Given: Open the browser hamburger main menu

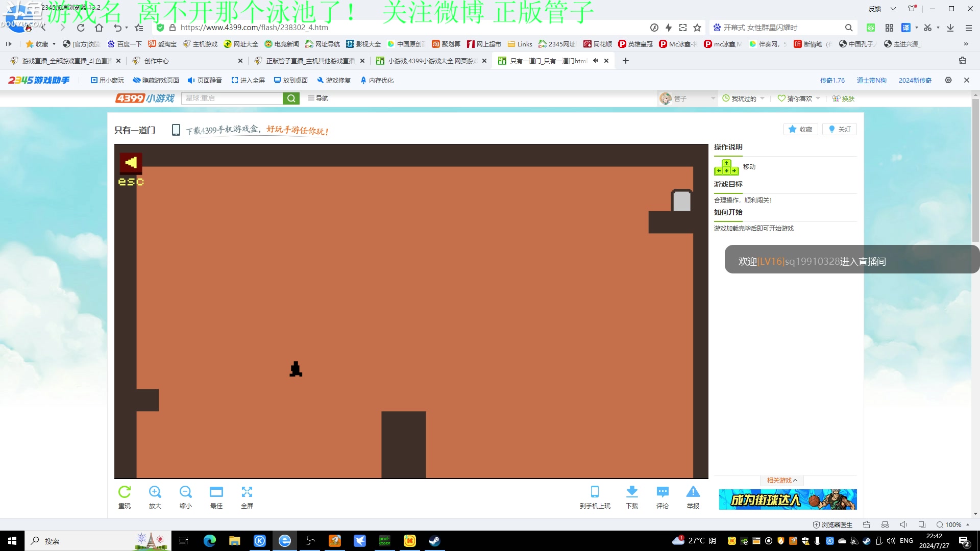Looking at the screenshot, I should 968,28.
